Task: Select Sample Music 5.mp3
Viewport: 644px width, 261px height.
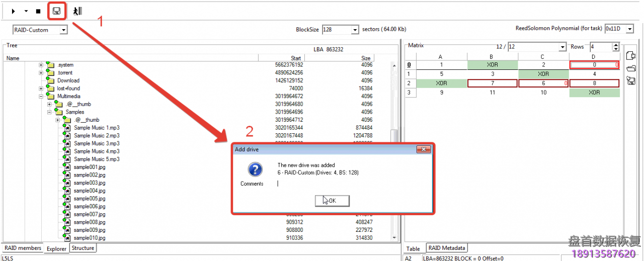Action: tap(97, 159)
